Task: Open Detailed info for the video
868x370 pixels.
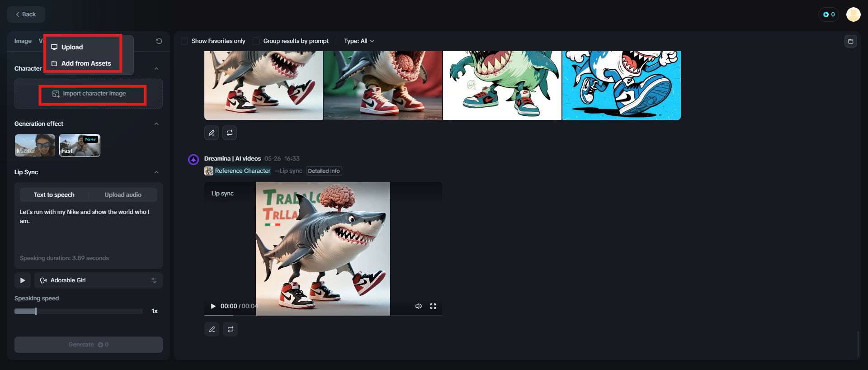Action: click(324, 171)
